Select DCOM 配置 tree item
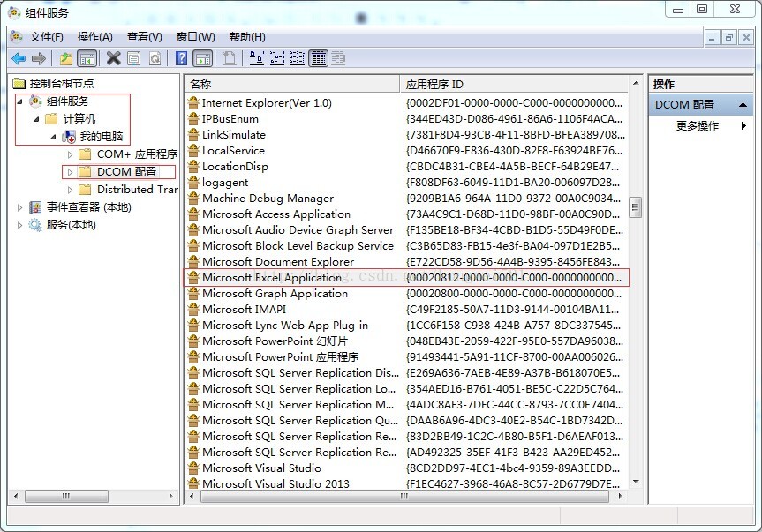This screenshot has width=762, height=532. (126, 172)
